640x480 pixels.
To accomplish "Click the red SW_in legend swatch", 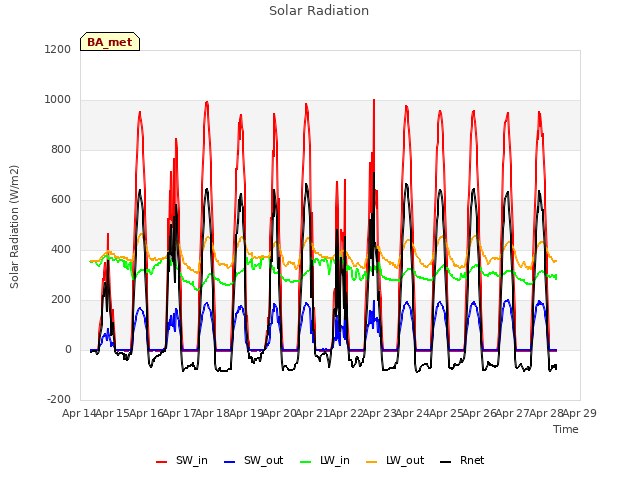I will (162, 462).
